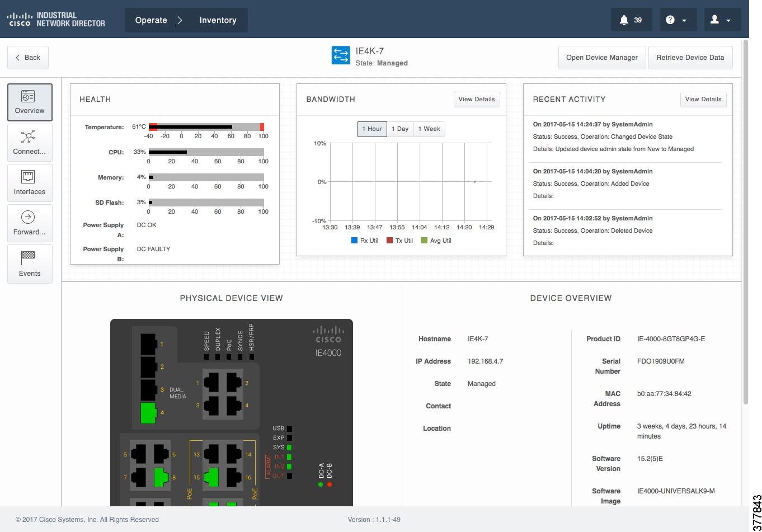Click the 'Changed Device State' activity entry
The height and width of the screenshot is (532, 762).
[625, 137]
